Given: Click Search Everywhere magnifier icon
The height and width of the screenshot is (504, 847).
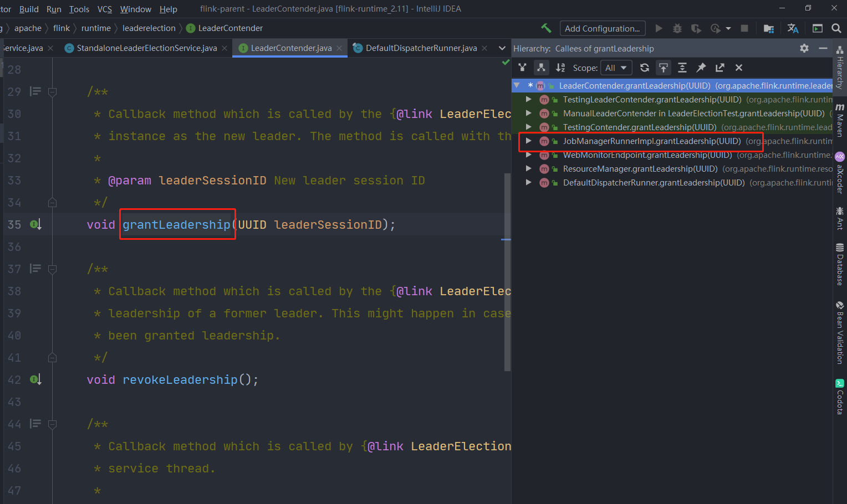Looking at the screenshot, I should [x=836, y=28].
